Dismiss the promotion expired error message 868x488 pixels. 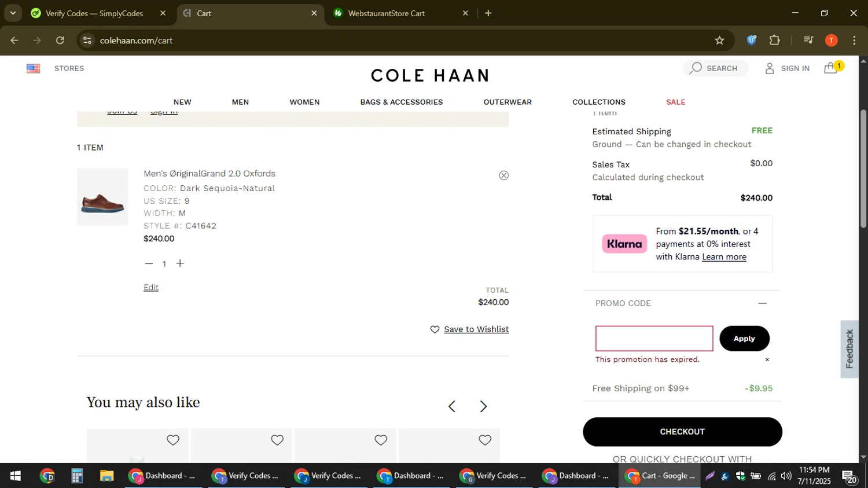tap(767, 359)
